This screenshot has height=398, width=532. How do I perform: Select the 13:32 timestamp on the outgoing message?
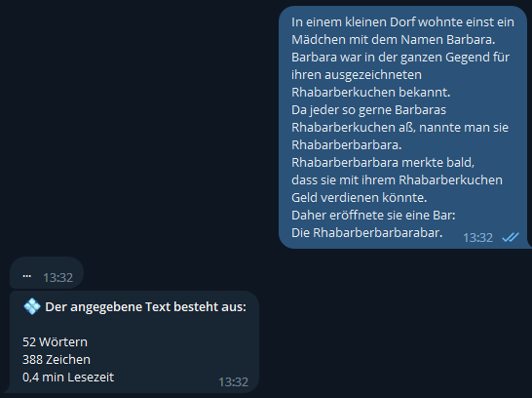click(477, 238)
